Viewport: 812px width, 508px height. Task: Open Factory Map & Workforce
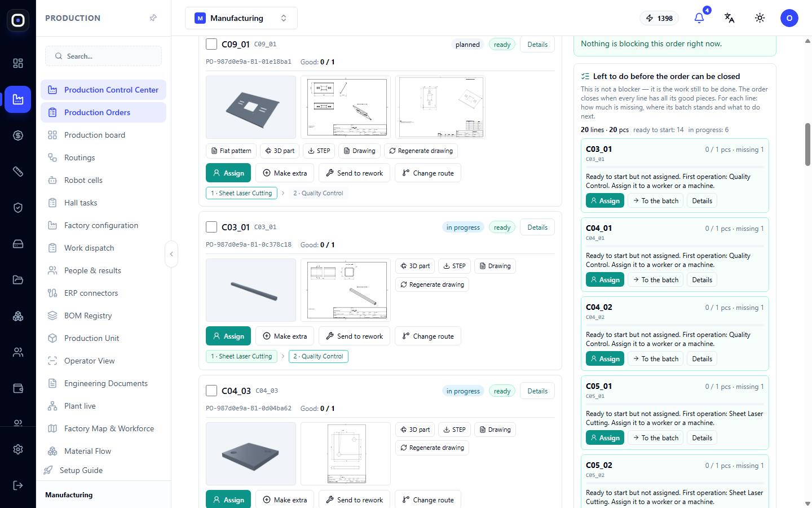pos(103,428)
